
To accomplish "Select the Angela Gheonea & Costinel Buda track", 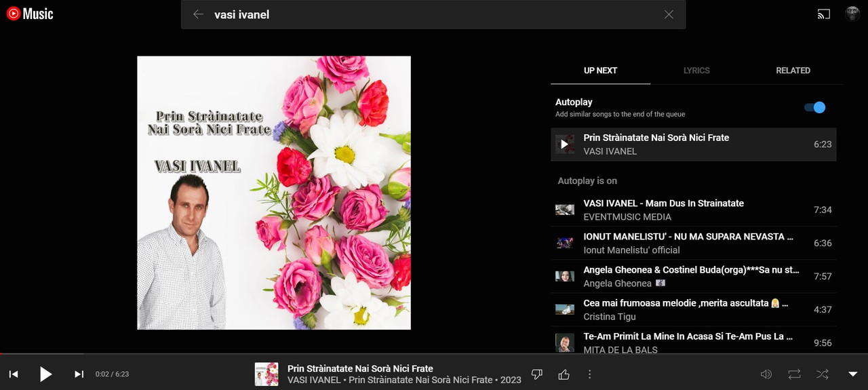I will click(693, 276).
